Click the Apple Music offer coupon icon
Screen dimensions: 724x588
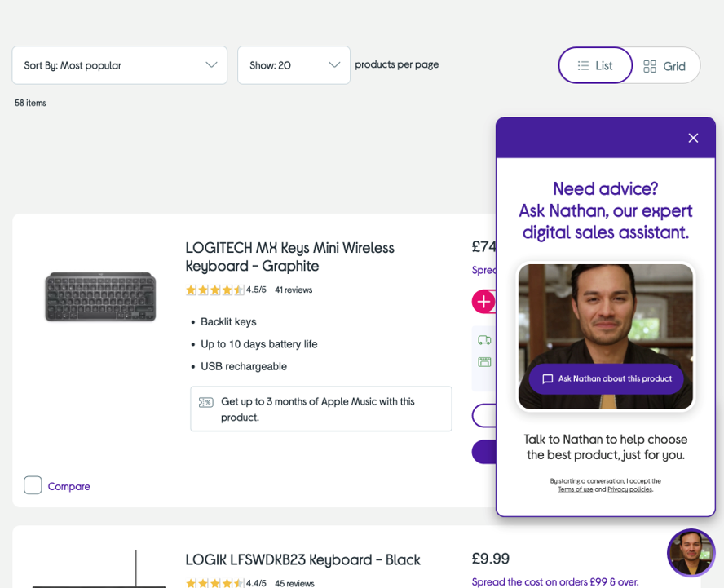point(206,402)
